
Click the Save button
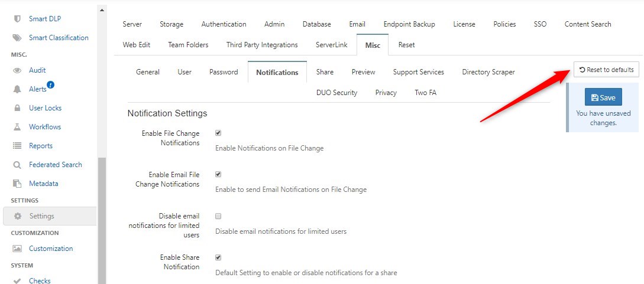tap(603, 97)
